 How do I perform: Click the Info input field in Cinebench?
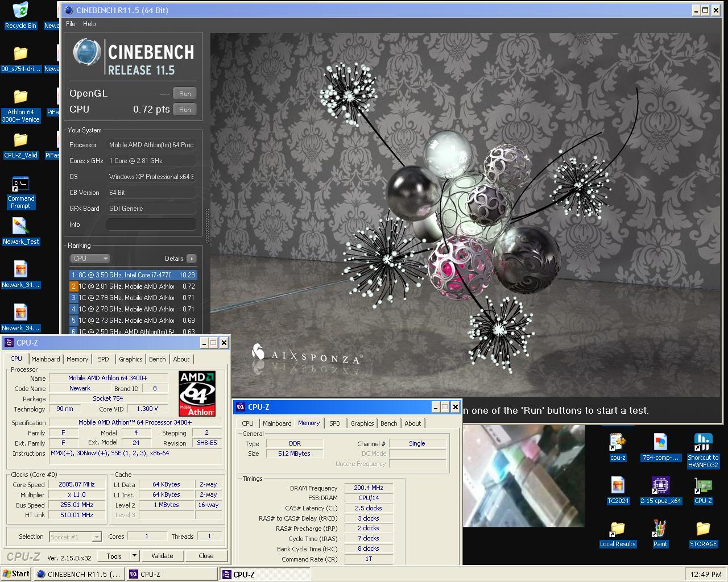pyautogui.click(x=151, y=225)
